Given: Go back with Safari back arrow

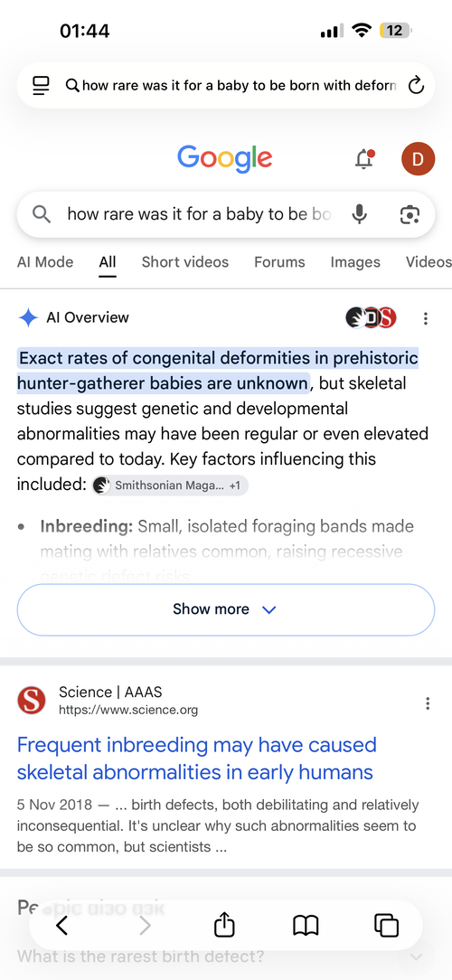Looking at the screenshot, I should tap(61, 926).
